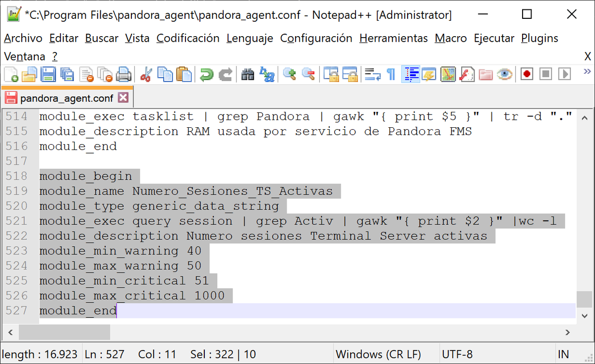Click Windows (CR LF) in status bar
Image resolution: width=595 pixels, height=364 pixels.
point(378,354)
